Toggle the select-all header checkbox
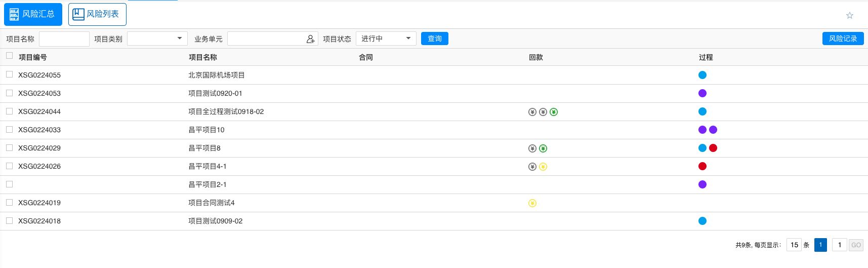The image size is (868, 268). click(9, 56)
